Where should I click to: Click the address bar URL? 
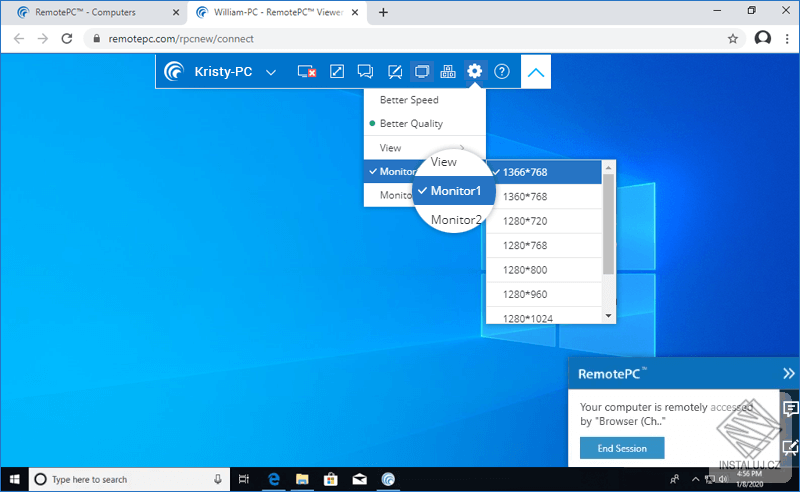pos(181,39)
